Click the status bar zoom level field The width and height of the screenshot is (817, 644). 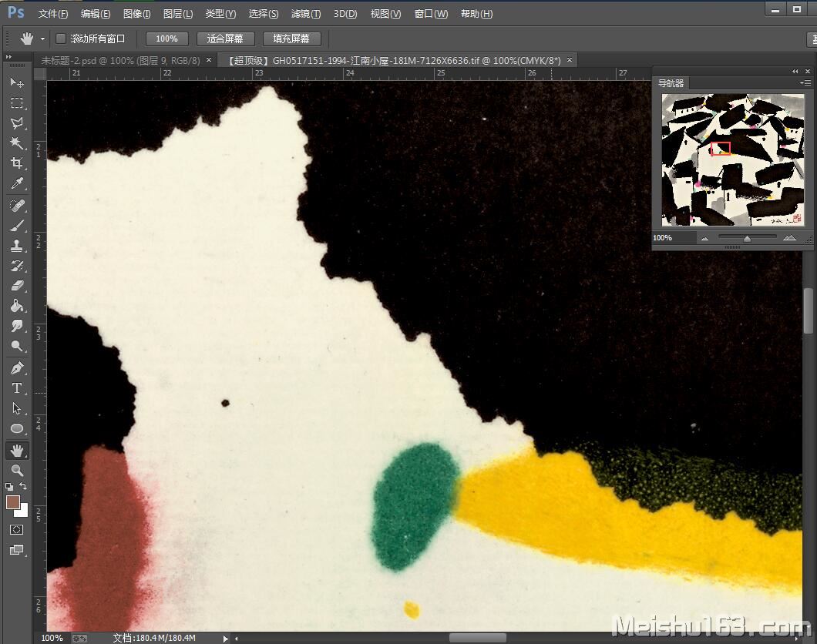(52, 639)
